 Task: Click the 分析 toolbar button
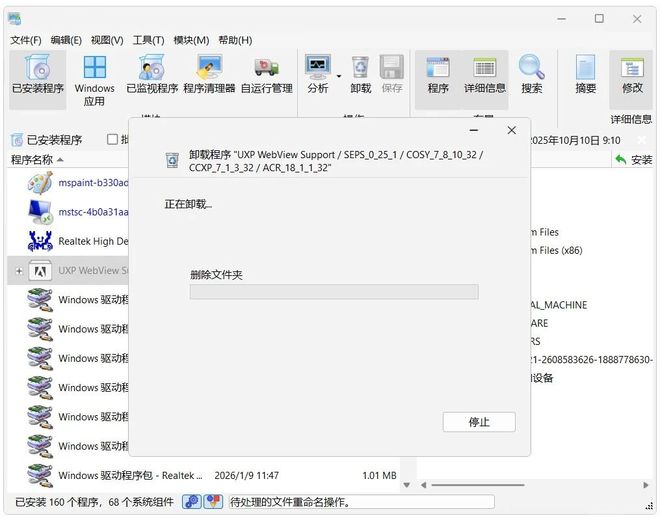(x=317, y=74)
